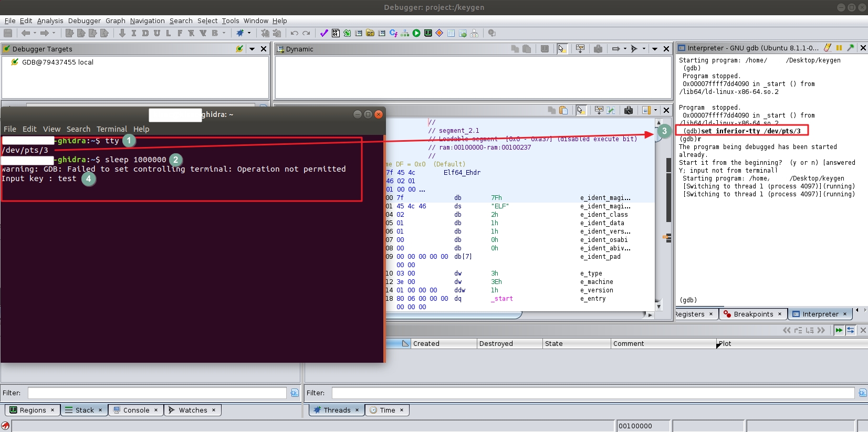Viewport: 868px width, 432px height.
Task: Navigate forward with the right arrow icon
Action: point(44,33)
